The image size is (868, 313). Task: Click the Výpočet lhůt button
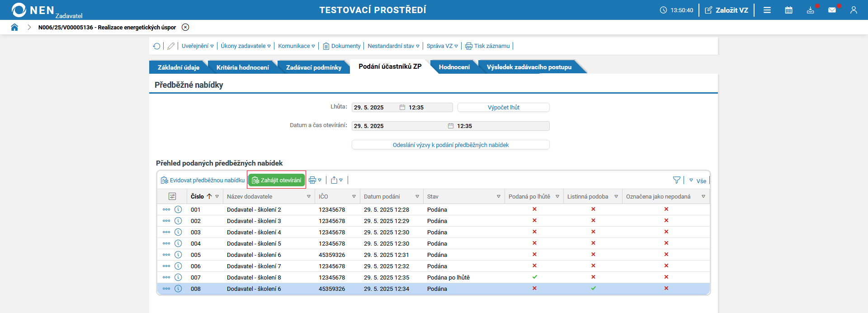pyautogui.click(x=503, y=107)
